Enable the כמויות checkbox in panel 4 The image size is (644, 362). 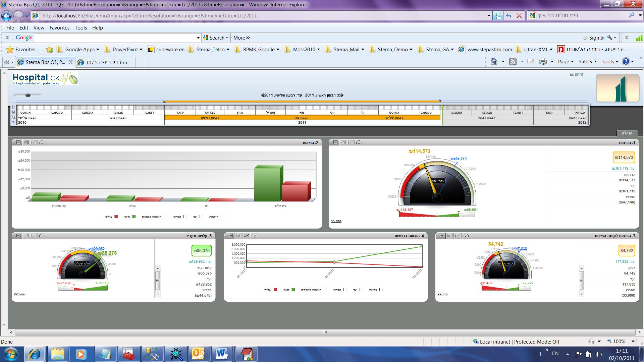[381, 290]
